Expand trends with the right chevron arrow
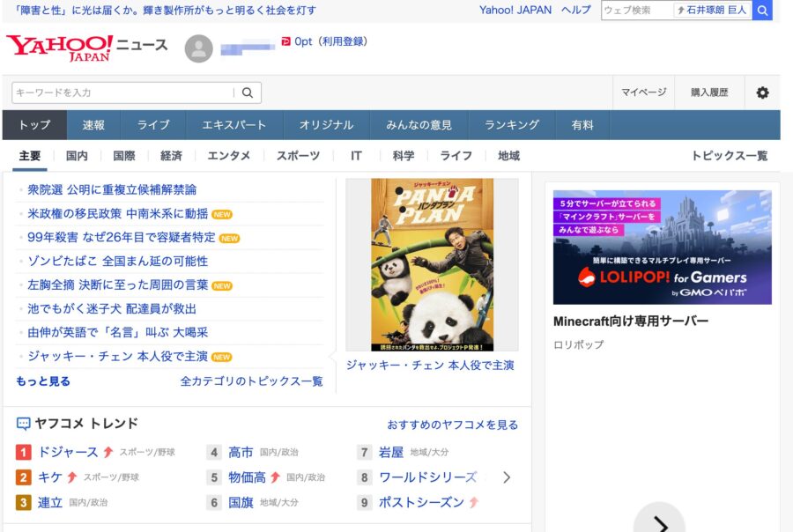This screenshot has height=532, width=793. [x=506, y=478]
